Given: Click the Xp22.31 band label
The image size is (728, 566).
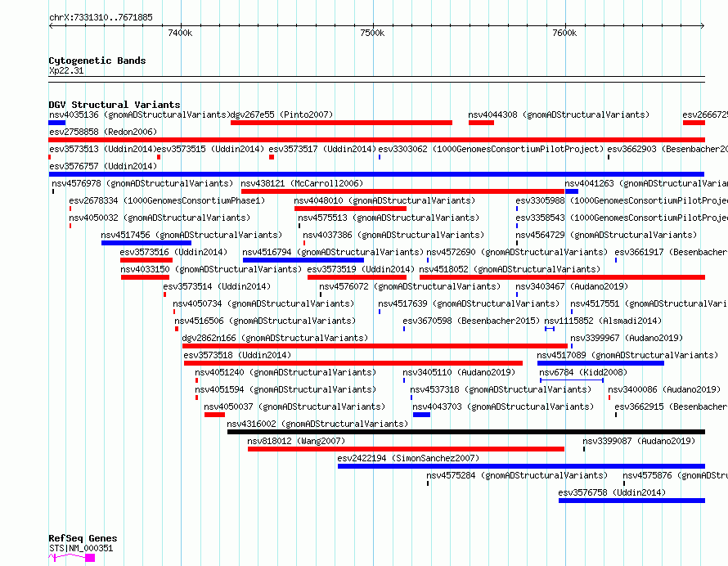Looking at the screenshot, I should (x=66, y=70).
